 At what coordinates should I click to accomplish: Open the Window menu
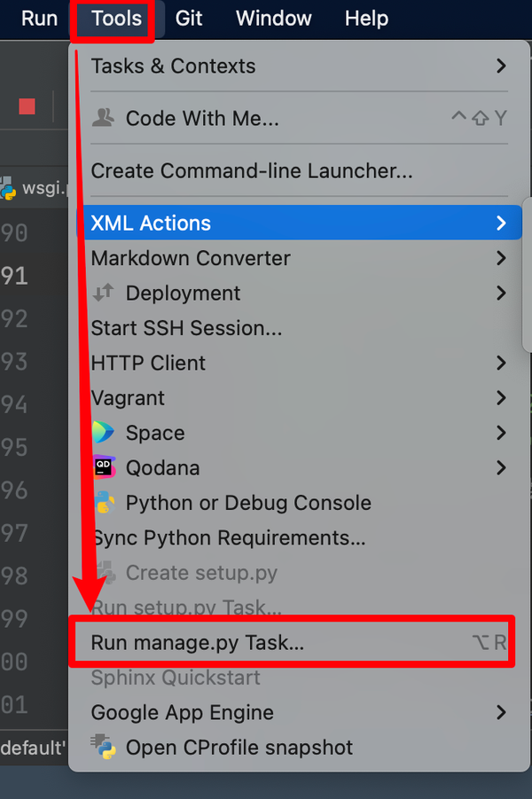273,19
